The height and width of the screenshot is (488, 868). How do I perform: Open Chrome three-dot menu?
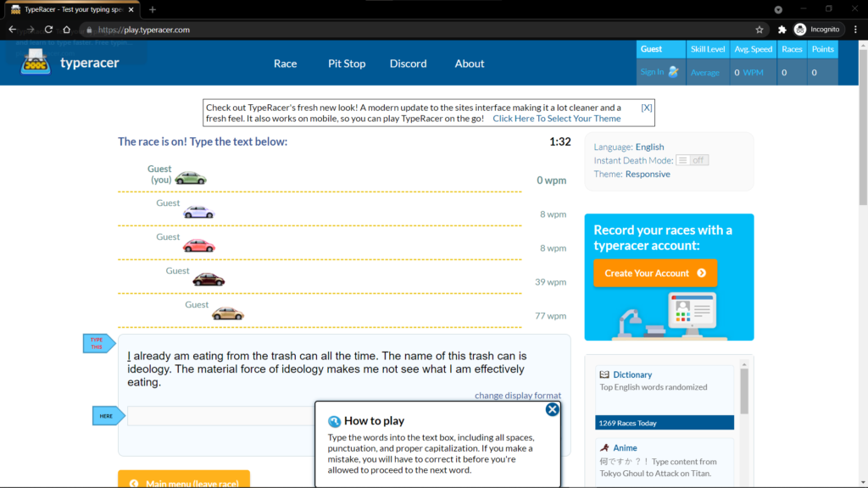(855, 30)
